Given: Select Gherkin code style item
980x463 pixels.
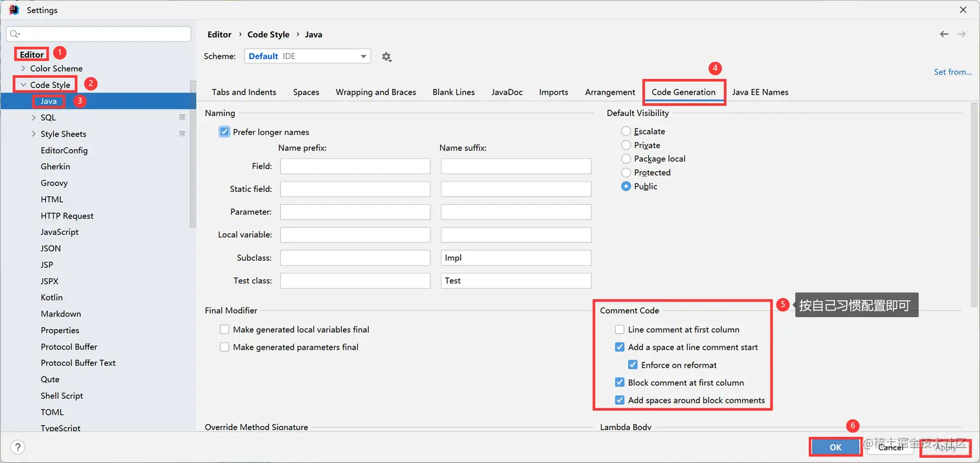Looking at the screenshot, I should tap(55, 167).
